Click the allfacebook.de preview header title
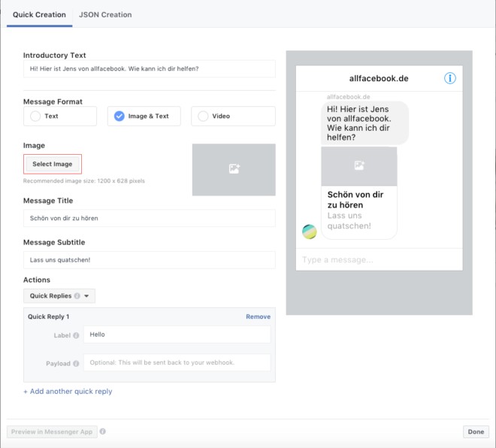This screenshot has height=448, width=496. click(379, 78)
